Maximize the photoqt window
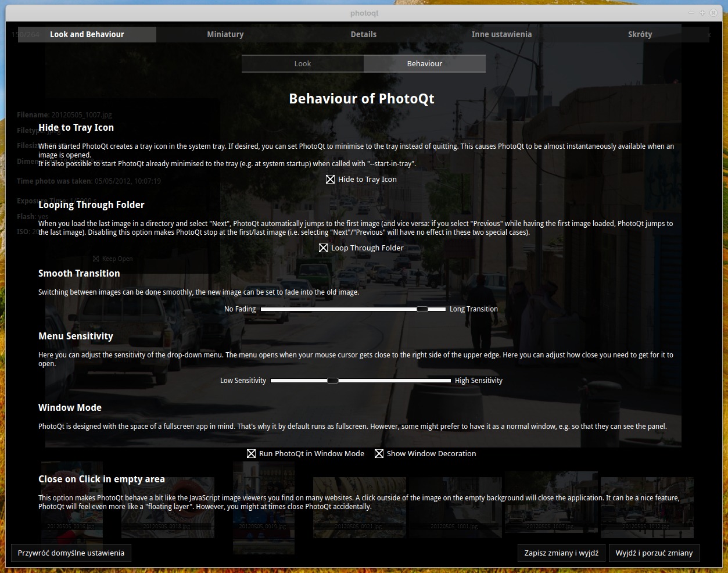728x573 pixels. click(702, 13)
